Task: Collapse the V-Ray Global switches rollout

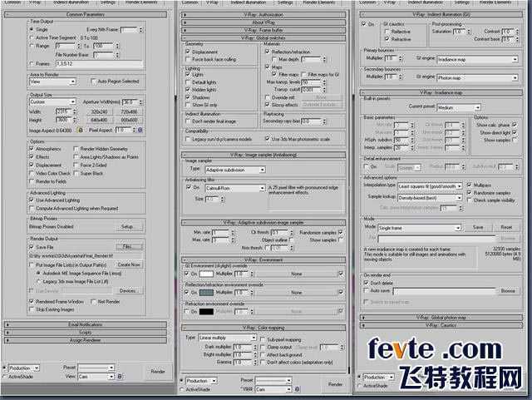Action: (264, 37)
